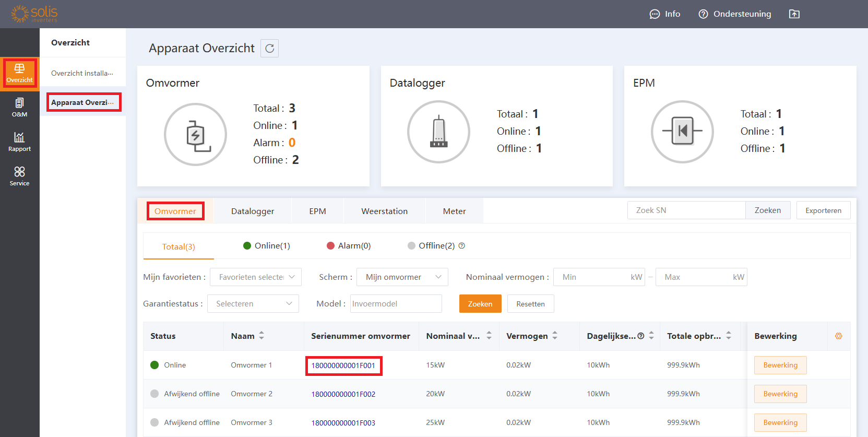This screenshot has height=437, width=868.
Task: Click the Dagelijkse column help icon
Action: (x=641, y=336)
